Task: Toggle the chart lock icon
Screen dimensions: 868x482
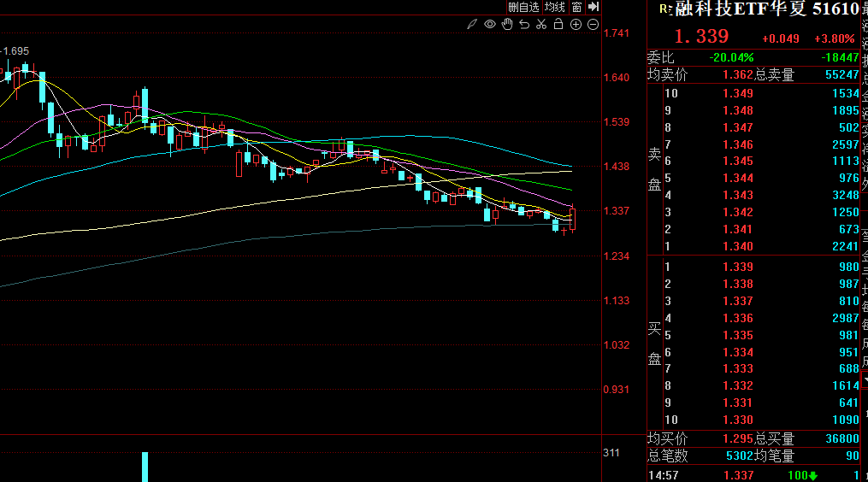Action: [558, 25]
